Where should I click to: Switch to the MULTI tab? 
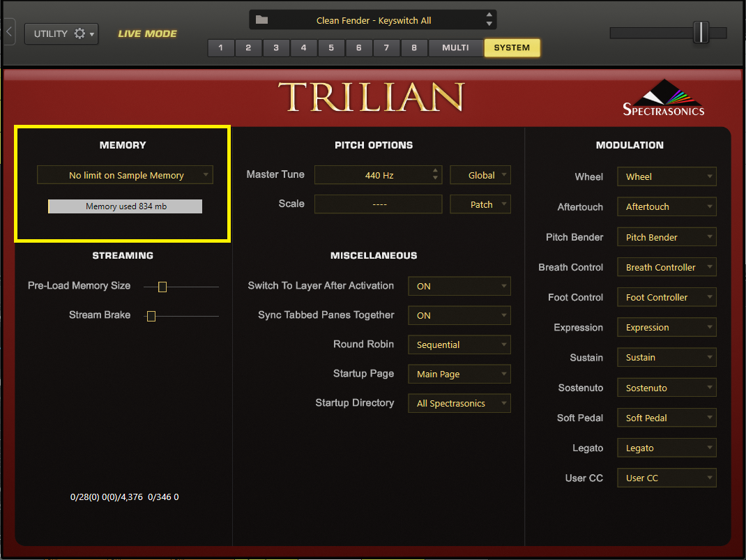(455, 48)
